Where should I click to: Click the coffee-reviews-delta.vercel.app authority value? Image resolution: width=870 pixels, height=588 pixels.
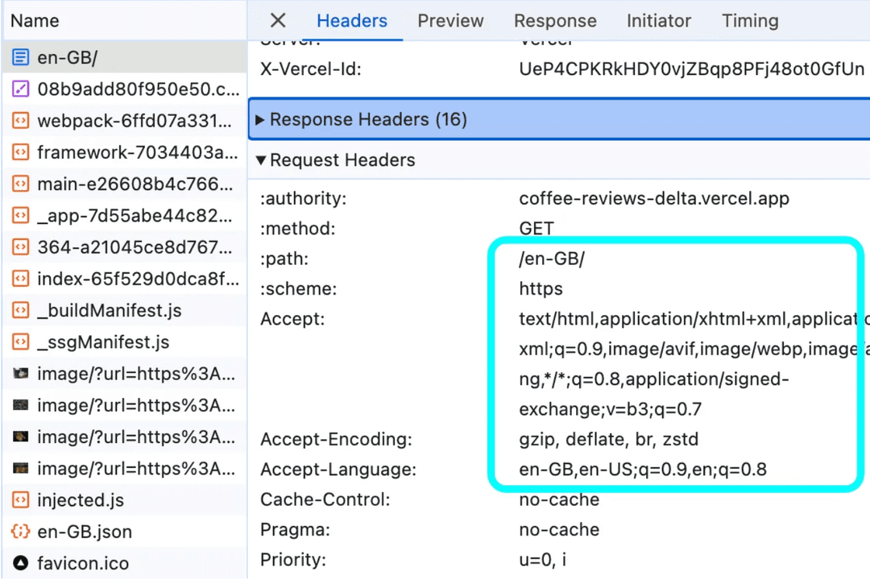[x=653, y=198]
